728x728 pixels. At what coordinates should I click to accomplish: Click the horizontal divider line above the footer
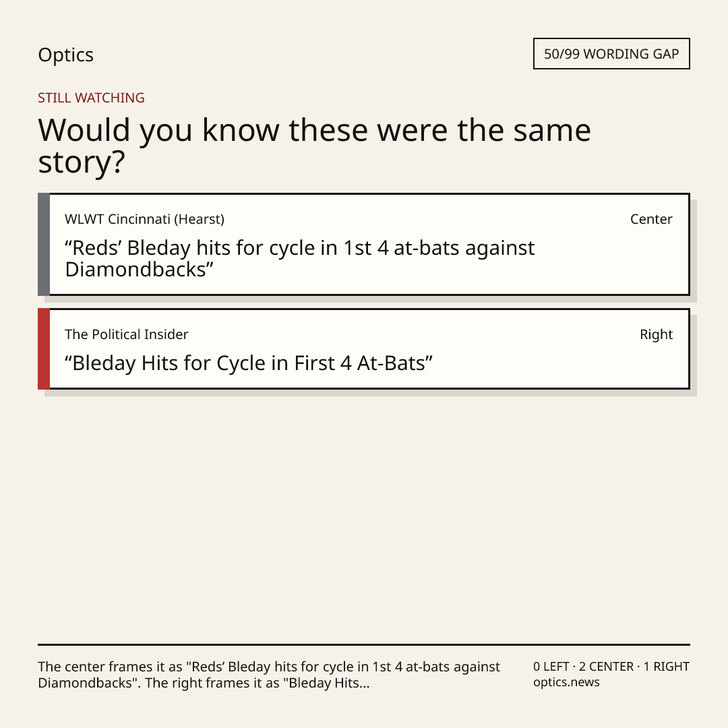364,644
